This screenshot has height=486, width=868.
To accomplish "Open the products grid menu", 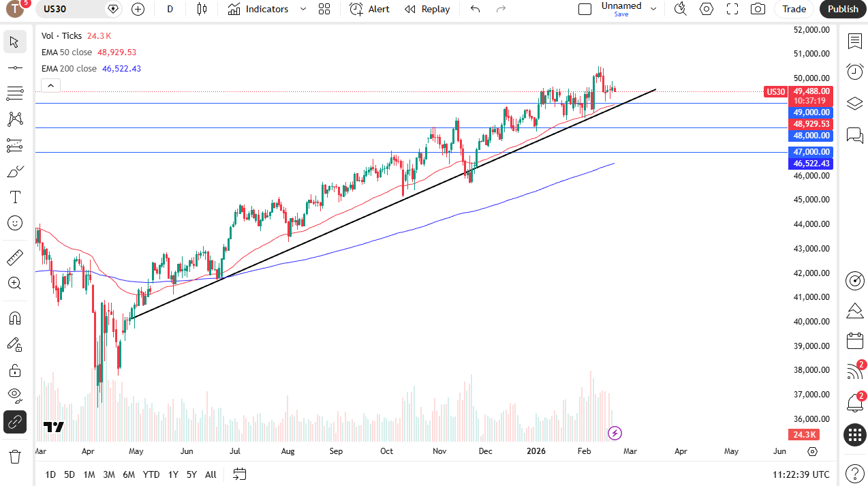I will point(854,434).
